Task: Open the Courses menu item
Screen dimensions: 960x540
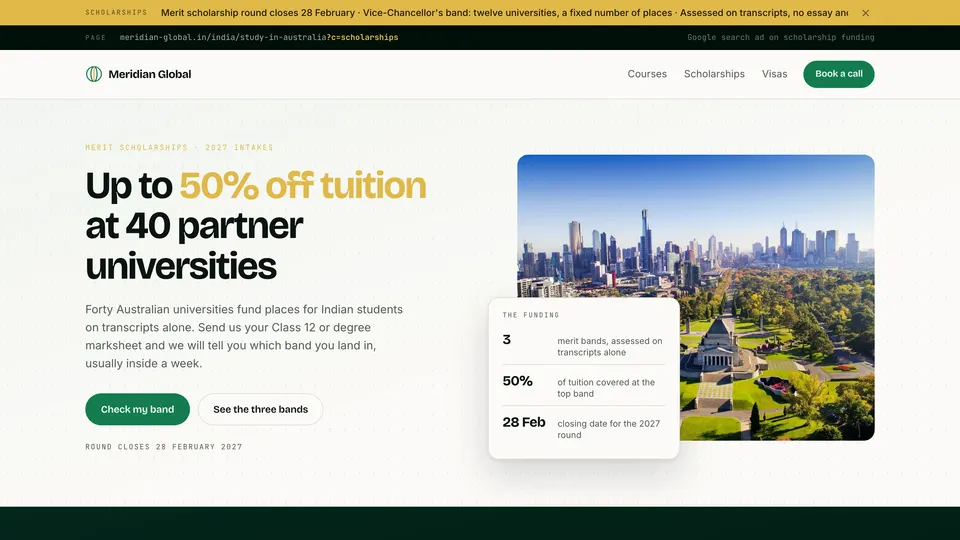Action: pos(647,74)
